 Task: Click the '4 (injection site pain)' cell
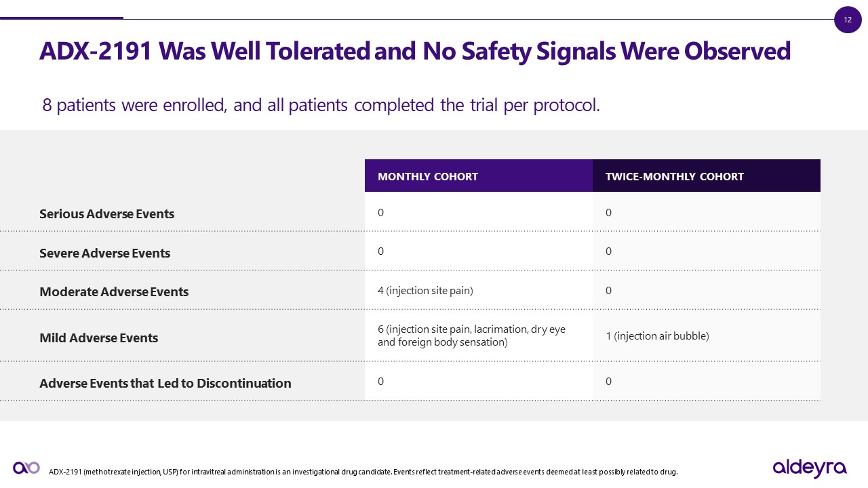tap(425, 291)
